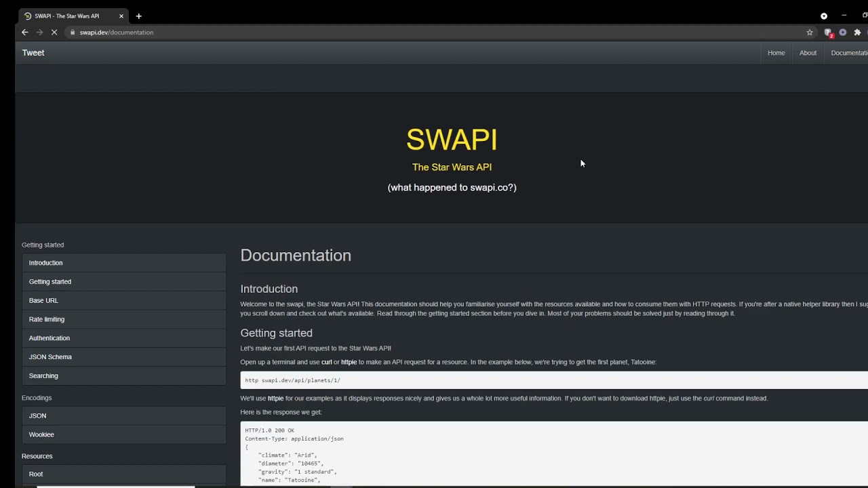Click the Tweet link in the navbar

33,53
